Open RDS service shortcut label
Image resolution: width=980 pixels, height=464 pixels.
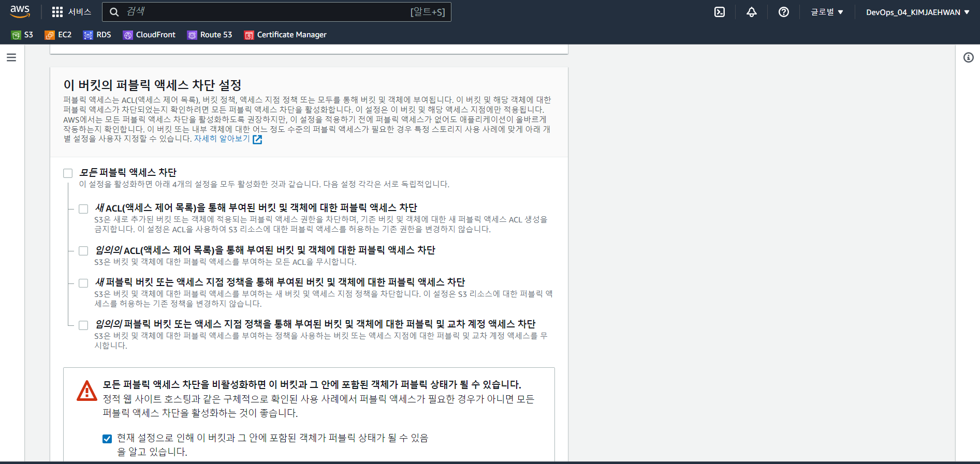pos(104,35)
